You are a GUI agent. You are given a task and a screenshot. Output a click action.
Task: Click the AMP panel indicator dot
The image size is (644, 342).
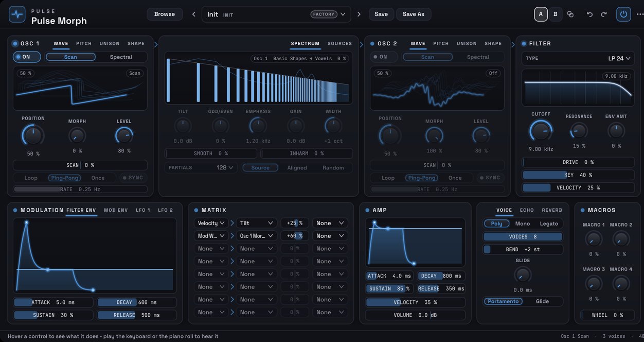pyautogui.click(x=367, y=210)
